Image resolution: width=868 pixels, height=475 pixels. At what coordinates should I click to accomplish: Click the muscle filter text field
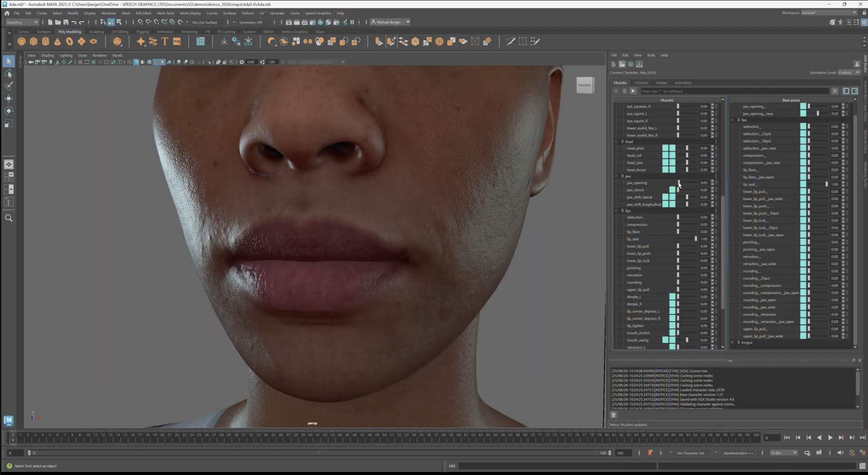click(734, 91)
